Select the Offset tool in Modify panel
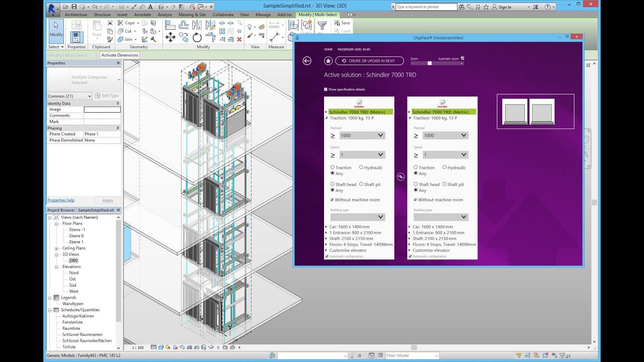 point(184,25)
